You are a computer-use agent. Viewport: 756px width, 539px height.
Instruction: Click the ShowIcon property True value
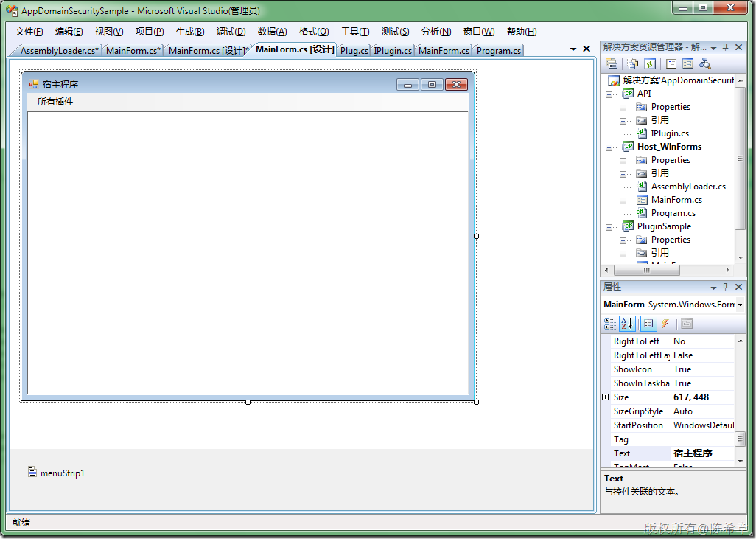coord(702,369)
